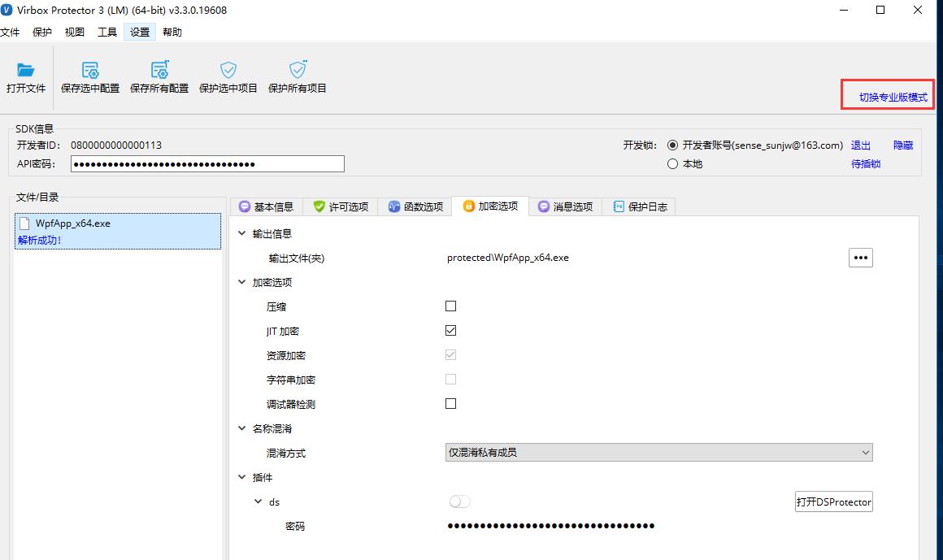943x560 pixels.
Task: Click the output path protected\WpfApp_x64.exe
Action: point(507,258)
